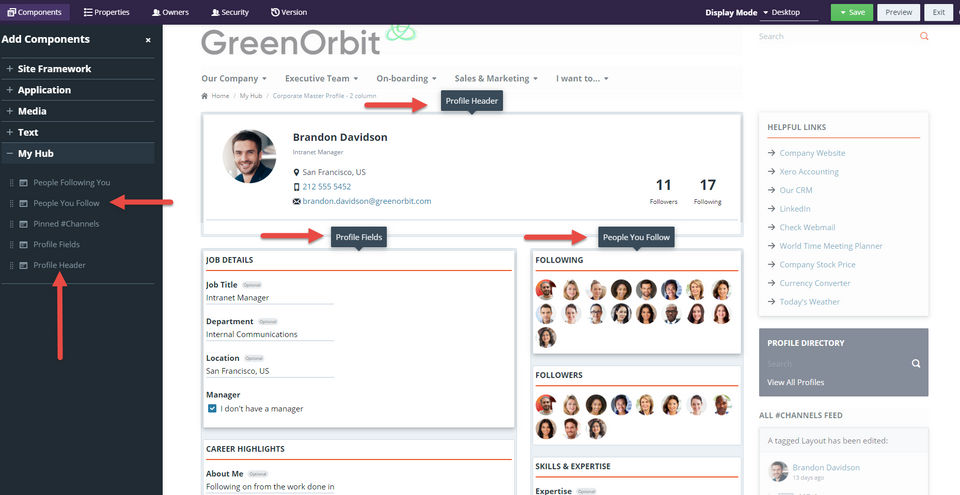Click the phone icon beside 212 555 5452
960x495 pixels.
click(x=296, y=187)
